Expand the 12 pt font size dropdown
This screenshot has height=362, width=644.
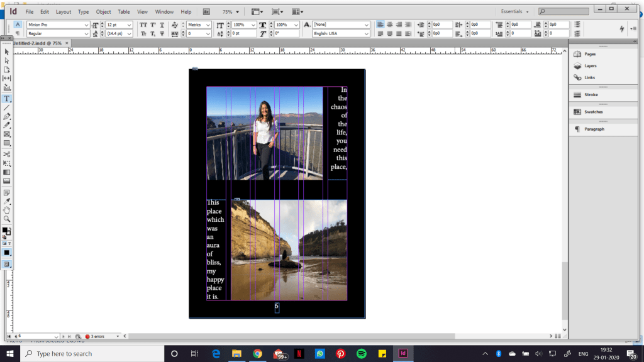point(129,25)
